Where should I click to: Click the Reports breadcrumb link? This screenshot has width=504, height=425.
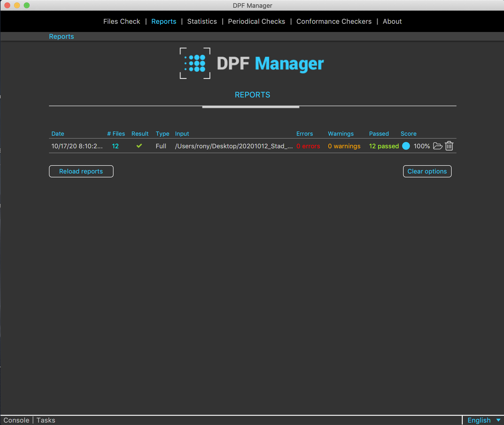tap(61, 36)
